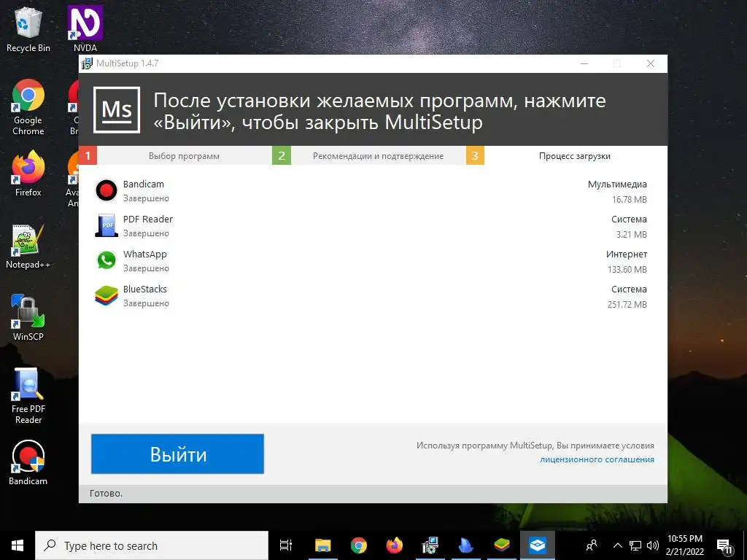Screen dimensions: 747x560
Task: Click the active blue box taskbar icon
Action: (x=538, y=545)
